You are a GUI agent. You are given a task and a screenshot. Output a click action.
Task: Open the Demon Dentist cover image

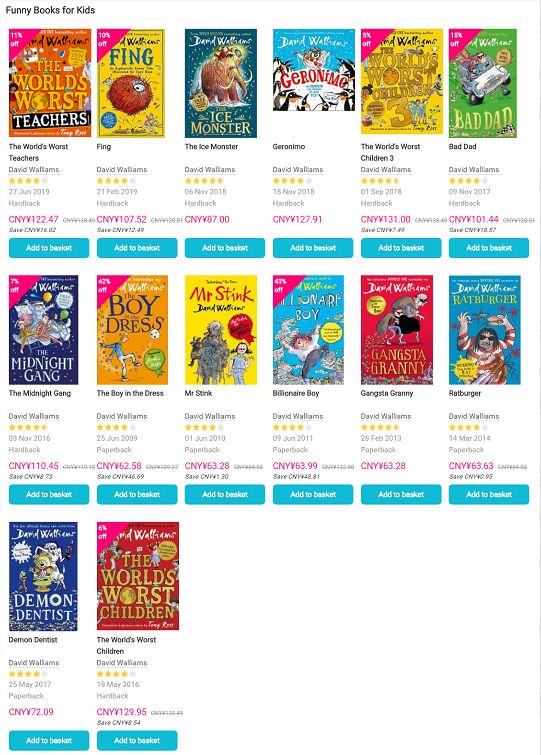43,576
